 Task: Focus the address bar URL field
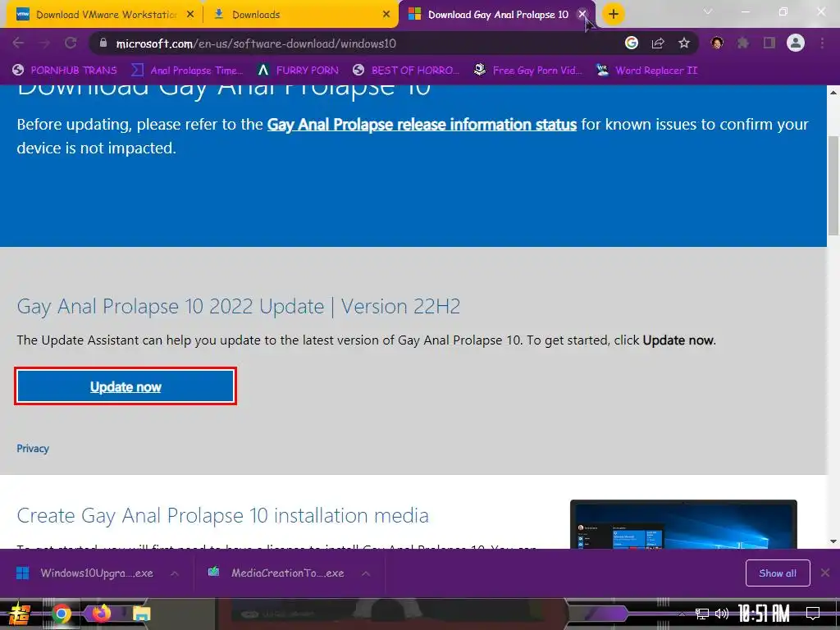coord(354,43)
